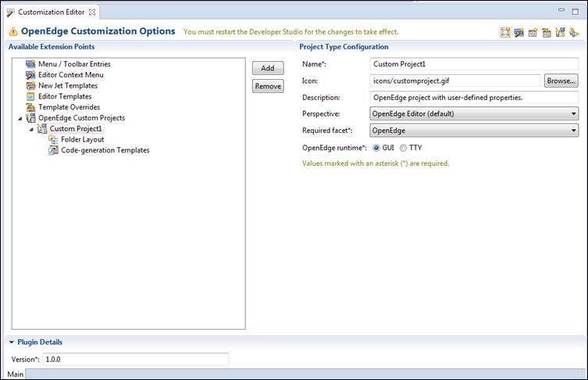
Task: Click the 'Values marked with an asterisk' note
Action: 376,163
